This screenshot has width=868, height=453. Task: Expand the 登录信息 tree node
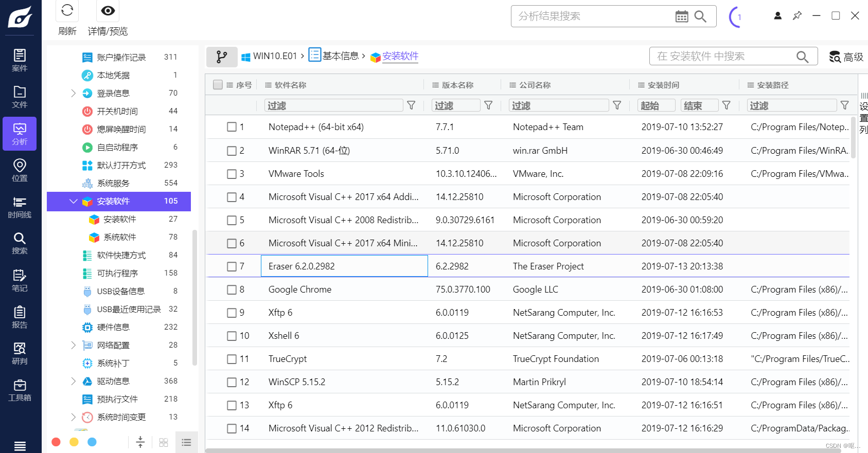coord(73,93)
